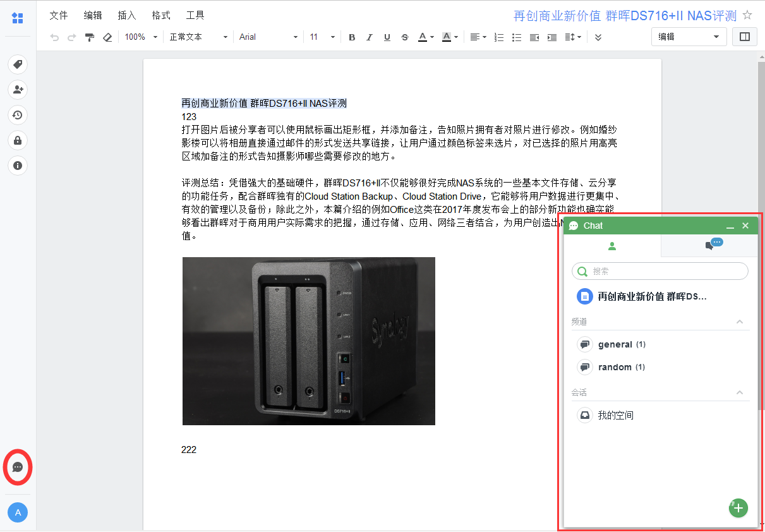Open the text alignment dropdown

pyautogui.click(x=478, y=37)
